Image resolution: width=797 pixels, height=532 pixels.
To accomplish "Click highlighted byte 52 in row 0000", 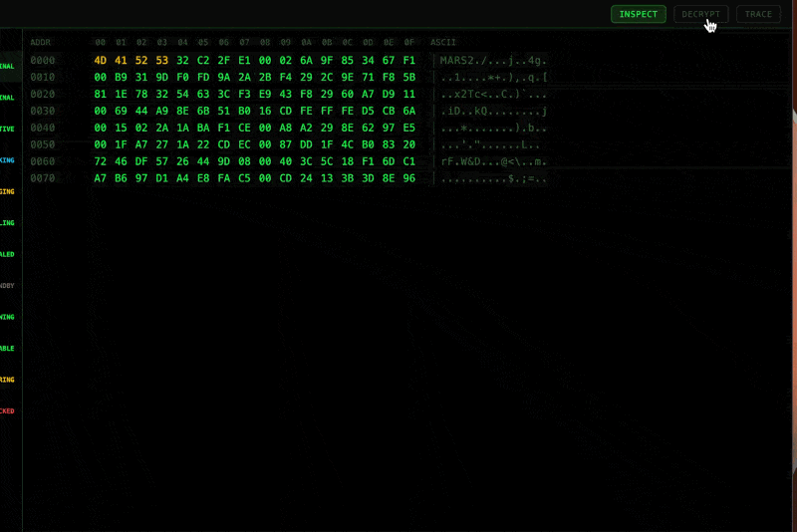I will coord(141,61).
